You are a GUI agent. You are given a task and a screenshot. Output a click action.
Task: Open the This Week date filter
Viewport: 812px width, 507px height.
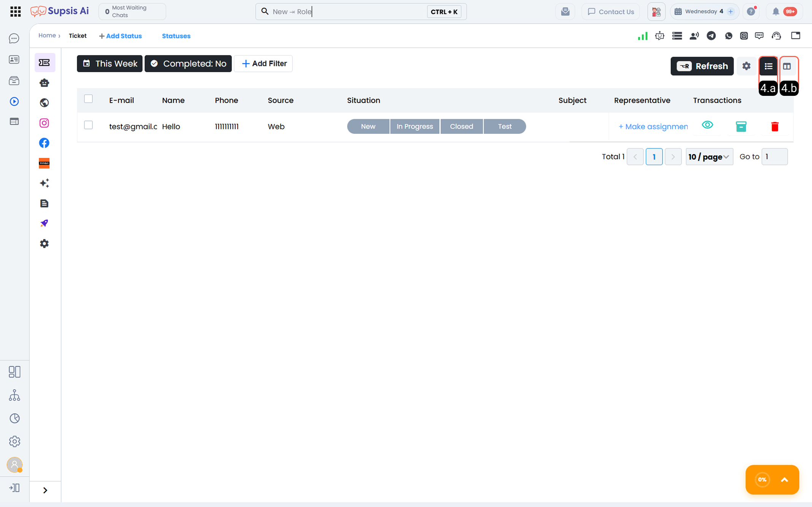110,64
